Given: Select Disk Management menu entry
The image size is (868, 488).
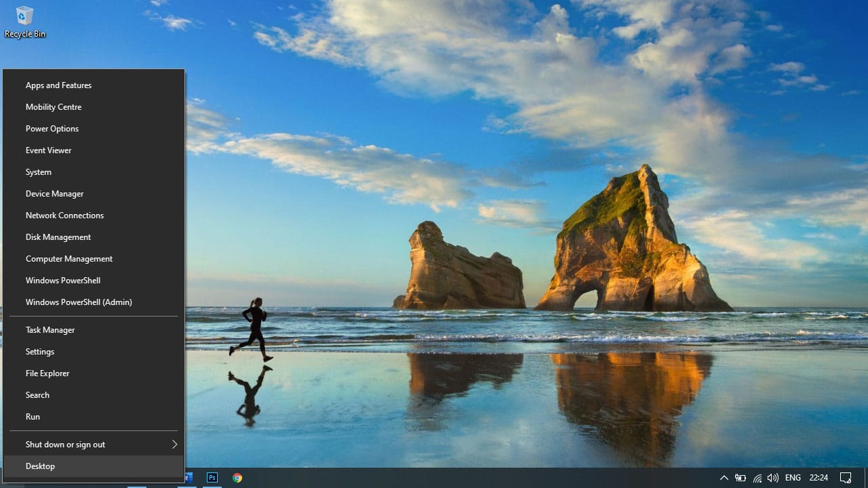Looking at the screenshot, I should click(x=58, y=237).
